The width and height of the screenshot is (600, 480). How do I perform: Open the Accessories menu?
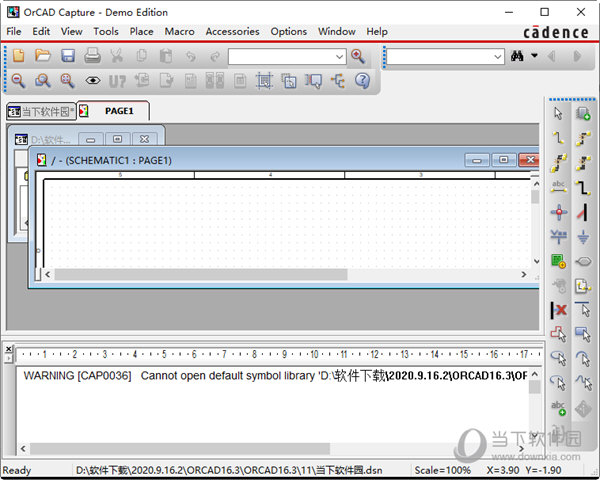[232, 31]
